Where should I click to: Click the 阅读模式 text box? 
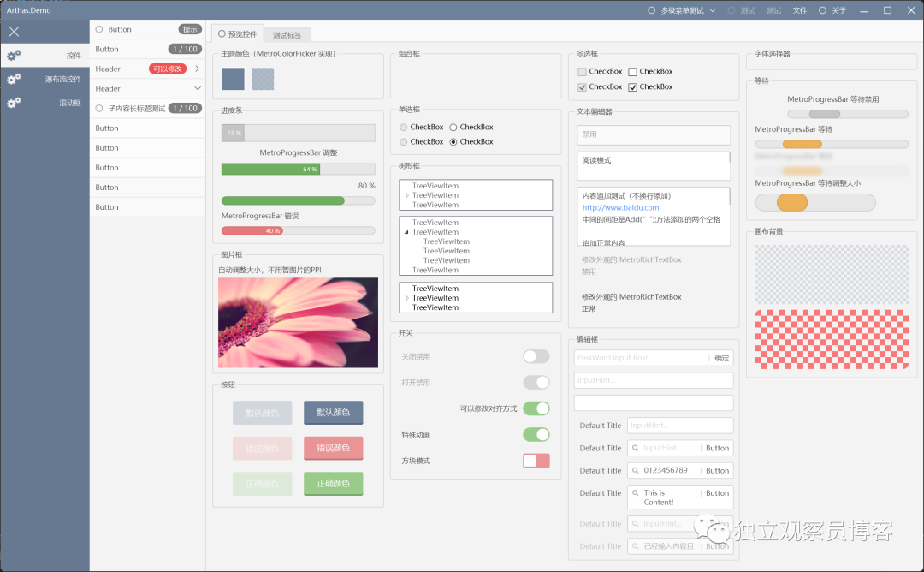(x=654, y=166)
